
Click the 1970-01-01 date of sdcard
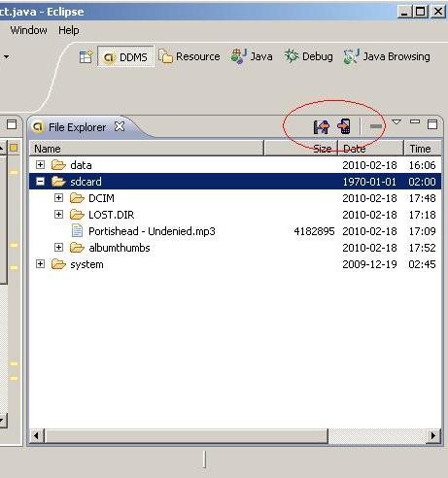[369, 182]
